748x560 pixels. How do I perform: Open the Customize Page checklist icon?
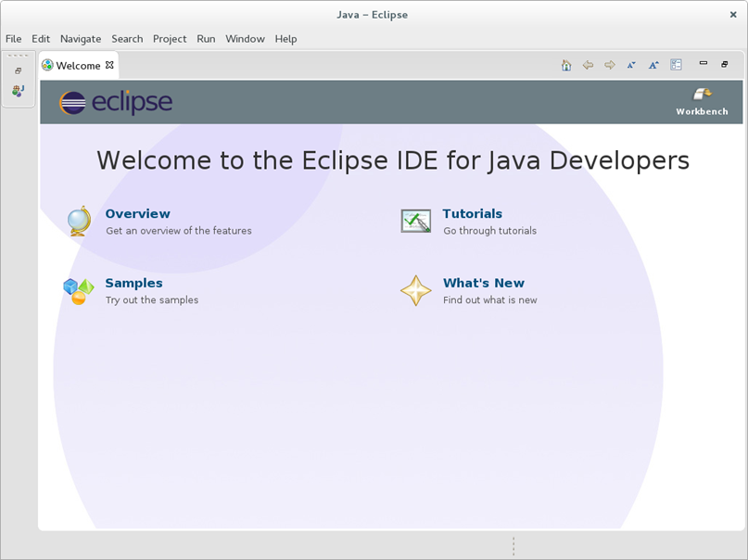(676, 65)
